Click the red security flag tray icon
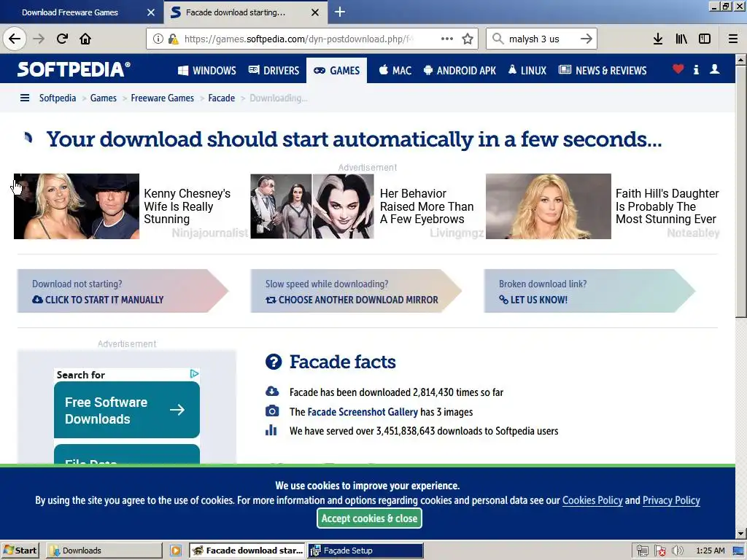 [x=660, y=551]
